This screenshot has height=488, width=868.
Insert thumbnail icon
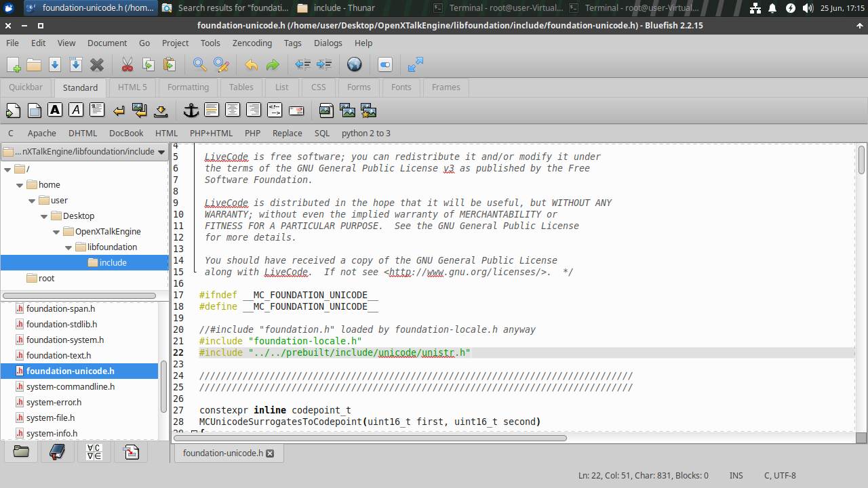coord(347,110)
